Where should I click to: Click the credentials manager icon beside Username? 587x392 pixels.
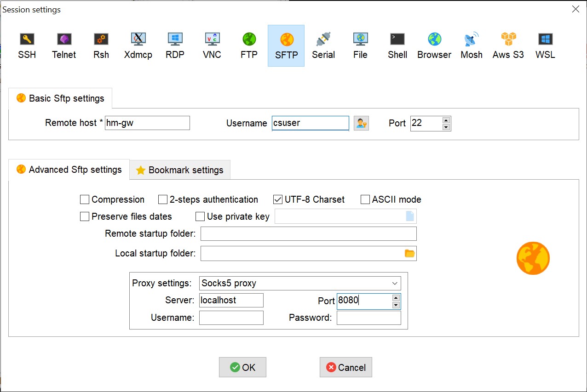click(x=361, y=123)
